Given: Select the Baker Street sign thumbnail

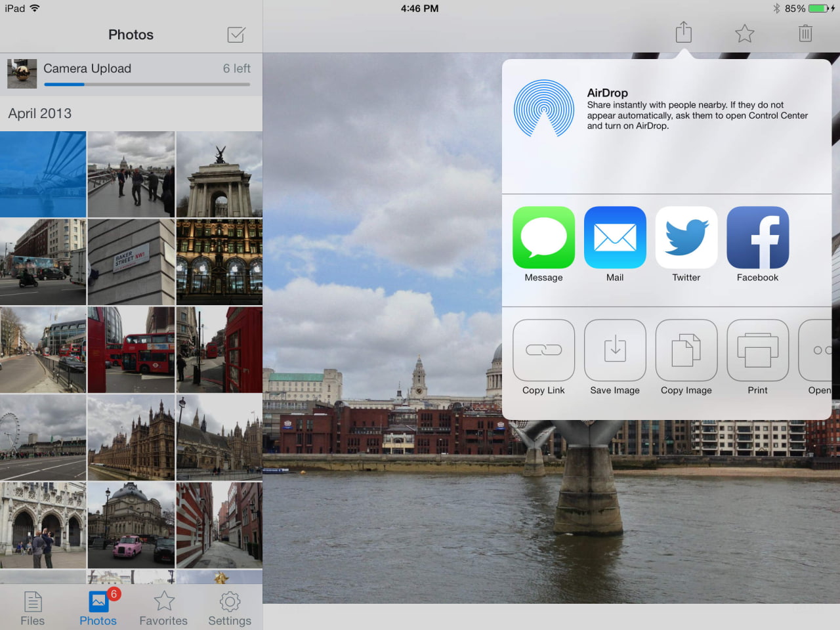Looking at the screenshot, I should pyautogui.click(x=131, y=262).
